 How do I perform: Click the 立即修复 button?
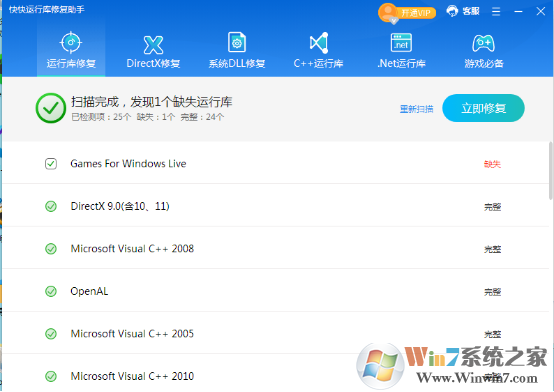click(x=483, y=108)
